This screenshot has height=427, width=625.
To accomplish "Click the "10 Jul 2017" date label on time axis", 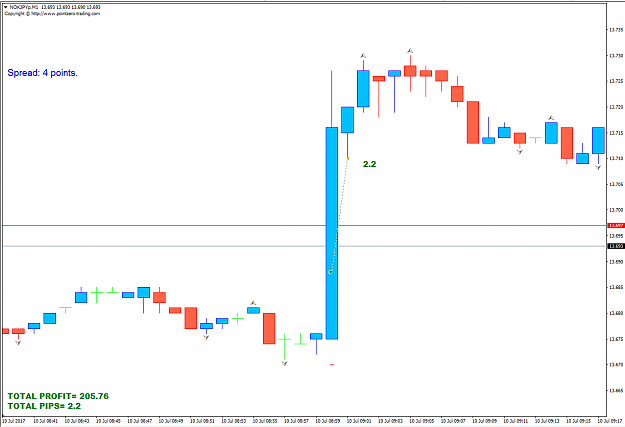I will click(x=13, y=421).
